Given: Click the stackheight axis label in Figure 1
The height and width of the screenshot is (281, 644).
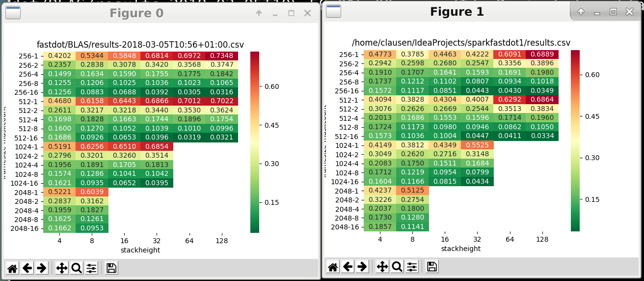Looking at the screenshot, I should pyautogui.click(x=461, y=249).
